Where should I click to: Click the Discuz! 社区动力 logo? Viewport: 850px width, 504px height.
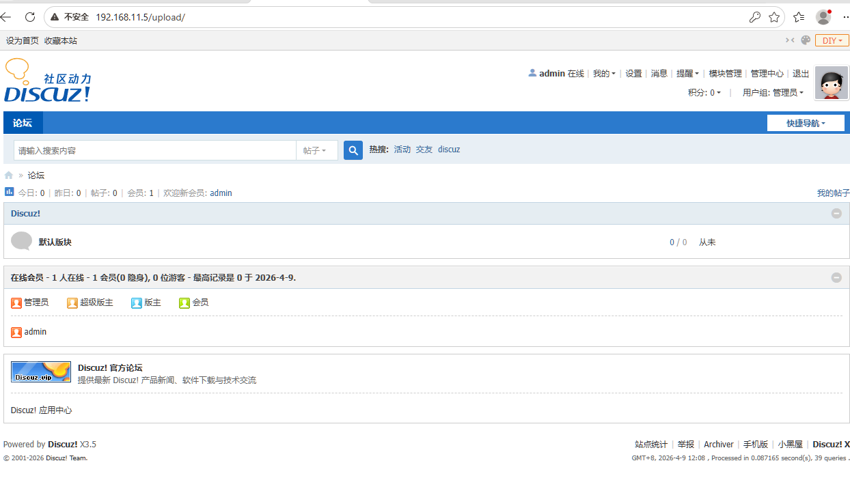coord(47,81)
